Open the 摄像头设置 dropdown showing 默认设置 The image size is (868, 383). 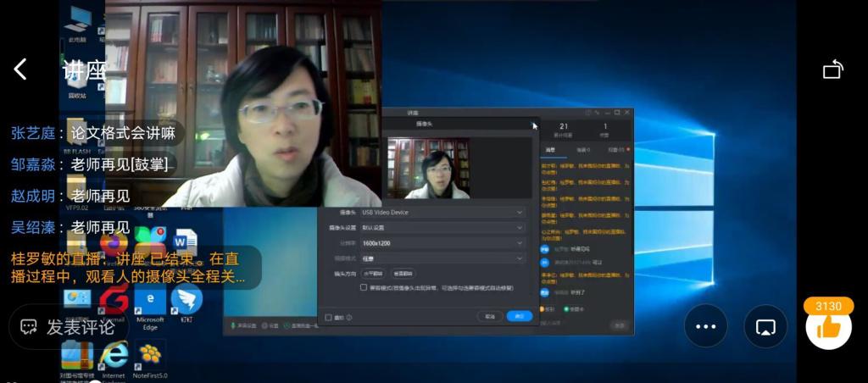(442, 227)
